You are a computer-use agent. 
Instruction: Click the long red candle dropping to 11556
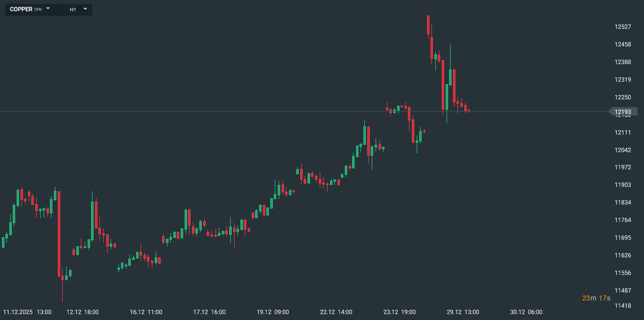(x=59, y=234)
